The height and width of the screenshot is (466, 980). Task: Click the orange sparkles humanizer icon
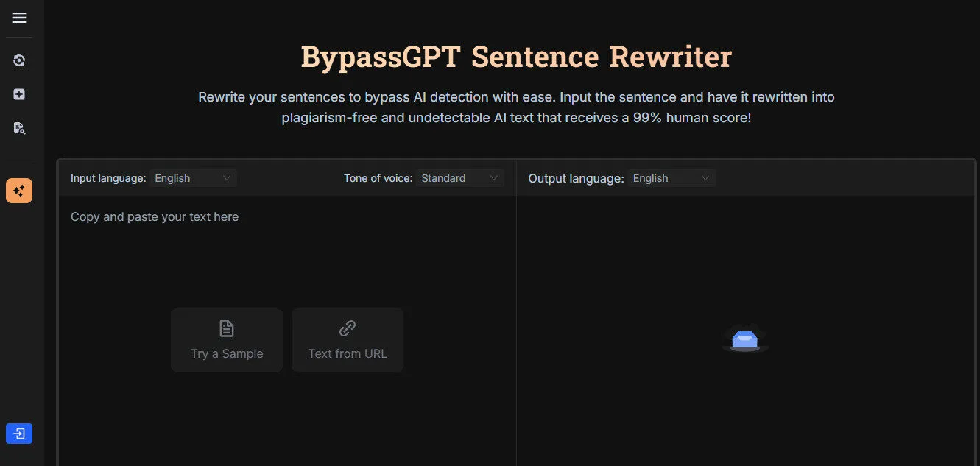(x=18, y=190)
